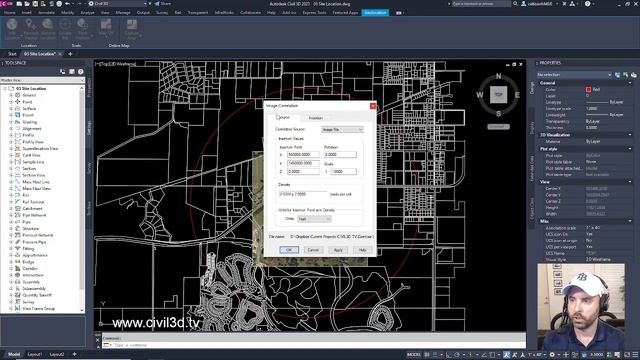The width and height of the screenshot is (640, 360).
Task: Click the Pipe Networks icon in Toolspace tree
Action: pyautogui.click(x=18, y=215)
